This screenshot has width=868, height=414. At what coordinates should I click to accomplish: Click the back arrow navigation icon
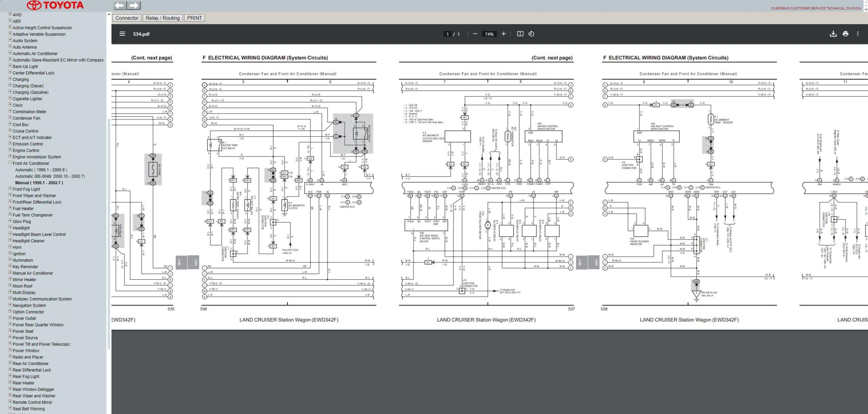click(120, 5)
